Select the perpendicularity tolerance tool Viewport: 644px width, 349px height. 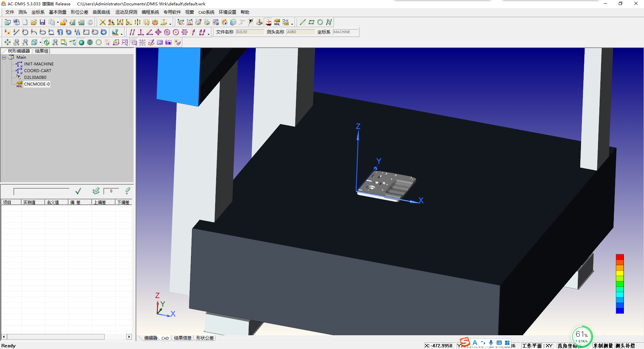(140, 32)
